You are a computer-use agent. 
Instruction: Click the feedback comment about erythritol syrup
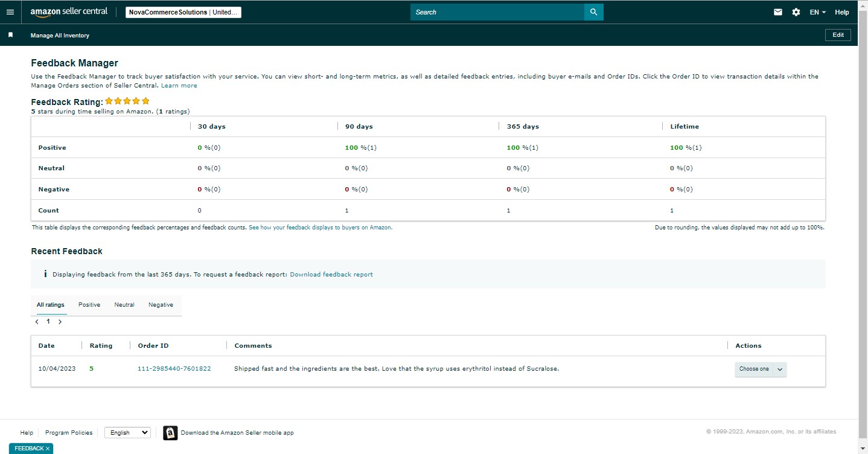(397, 368)
